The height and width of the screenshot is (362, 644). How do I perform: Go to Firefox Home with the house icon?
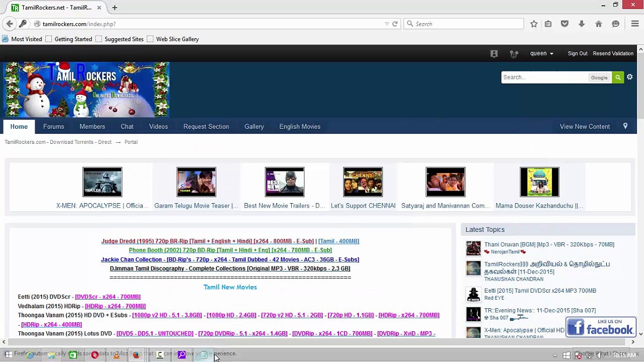pos(599,24)
